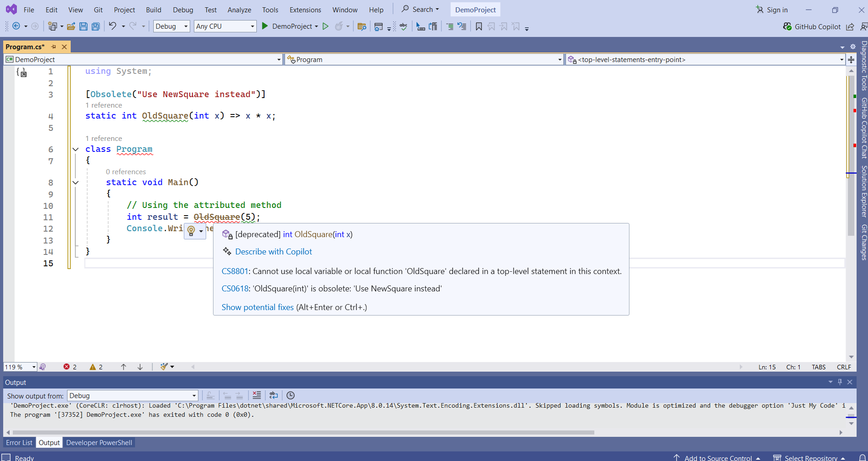Go to next issue with down arrow
Viewport: 868px width, 461px height.
pos(140,367)
